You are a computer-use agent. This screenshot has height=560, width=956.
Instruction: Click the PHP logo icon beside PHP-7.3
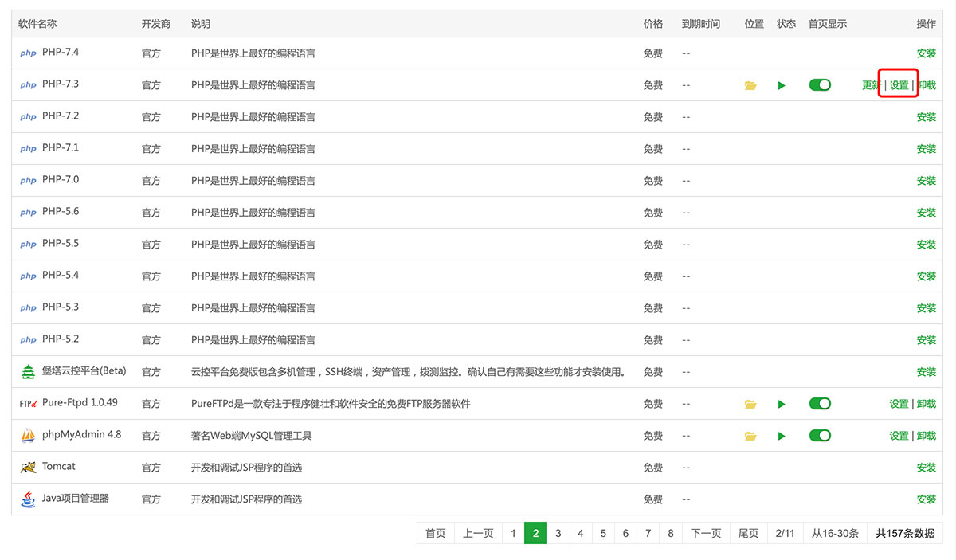pyautogui.click(x=28, y=85)
